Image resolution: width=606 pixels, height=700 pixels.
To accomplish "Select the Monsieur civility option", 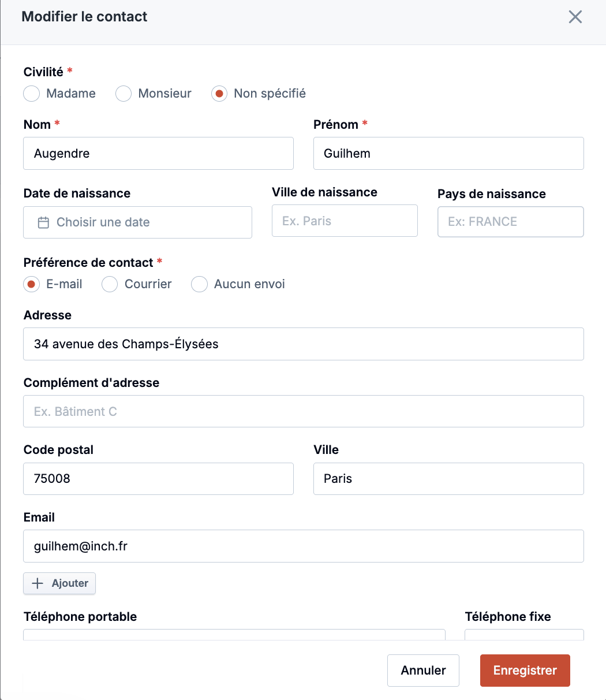I will pos(124,94).
